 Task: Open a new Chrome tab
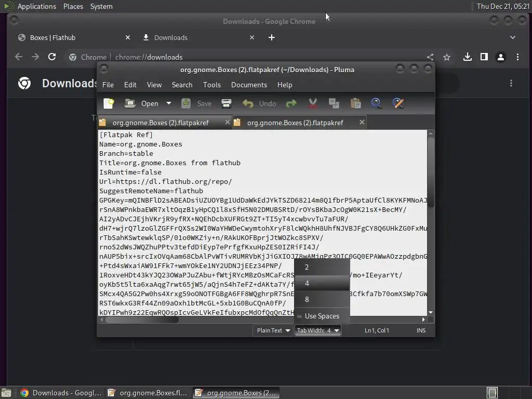point(271,37)
